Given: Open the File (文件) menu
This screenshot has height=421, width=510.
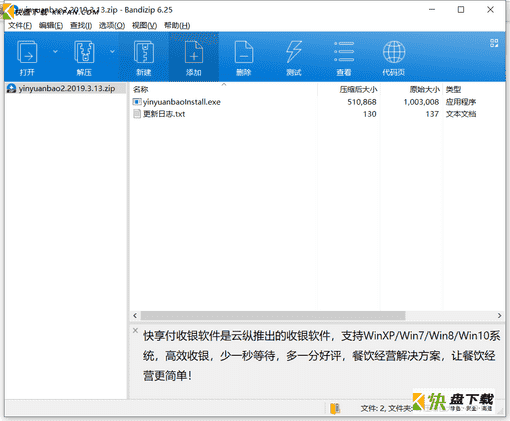Looking at the screenshot, I should pos(20,25).
